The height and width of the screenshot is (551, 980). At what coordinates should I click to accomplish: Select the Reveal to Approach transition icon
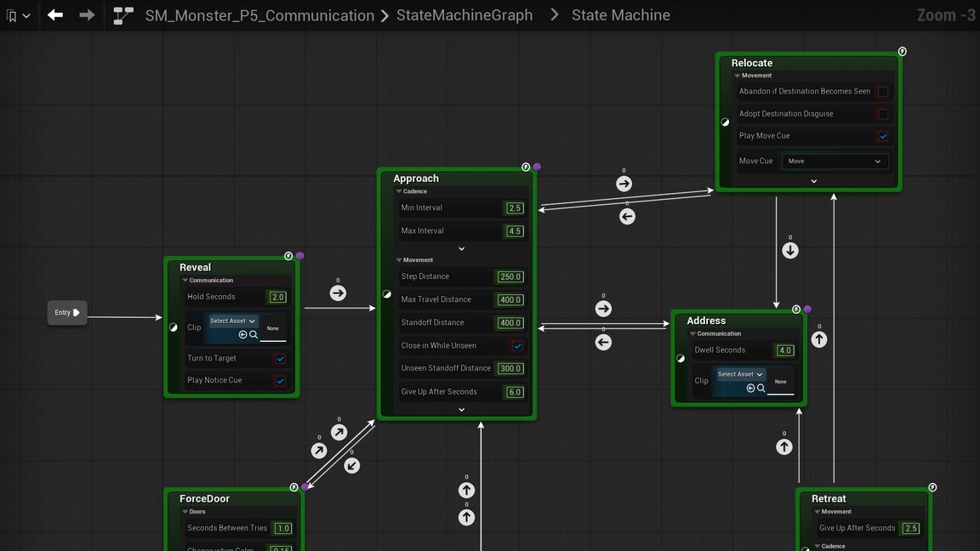[338, 293]
